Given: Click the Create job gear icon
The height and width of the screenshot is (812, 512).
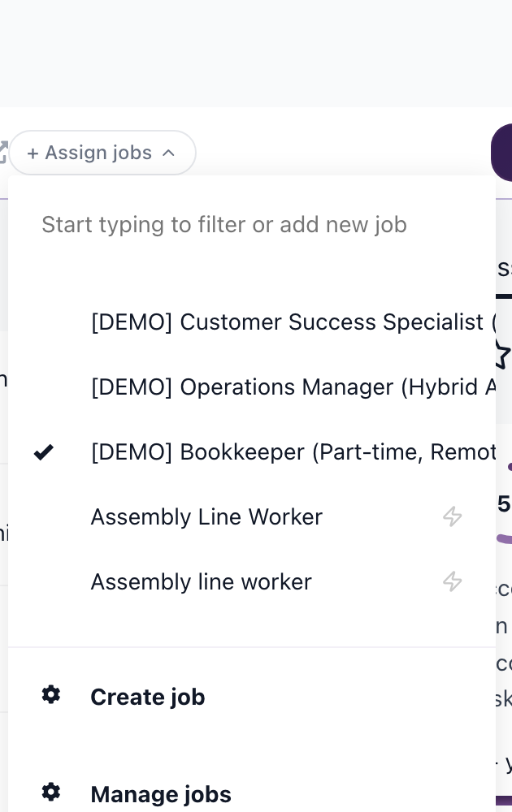Looking at the screenshot, I should pyautogui.click(x=50, y=694).
